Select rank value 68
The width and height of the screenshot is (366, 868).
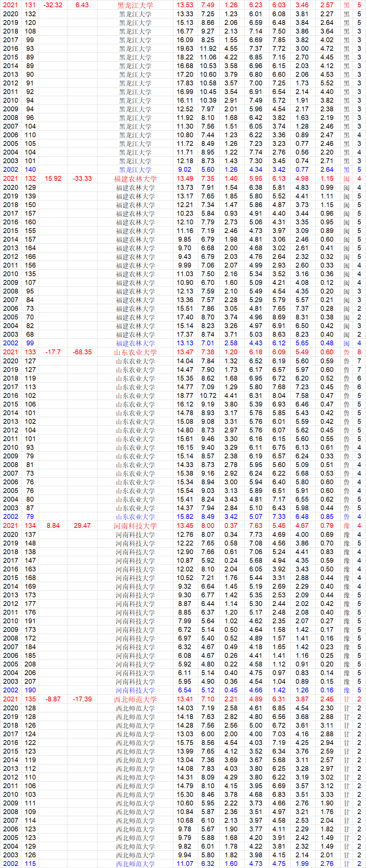tap(30, 334)
